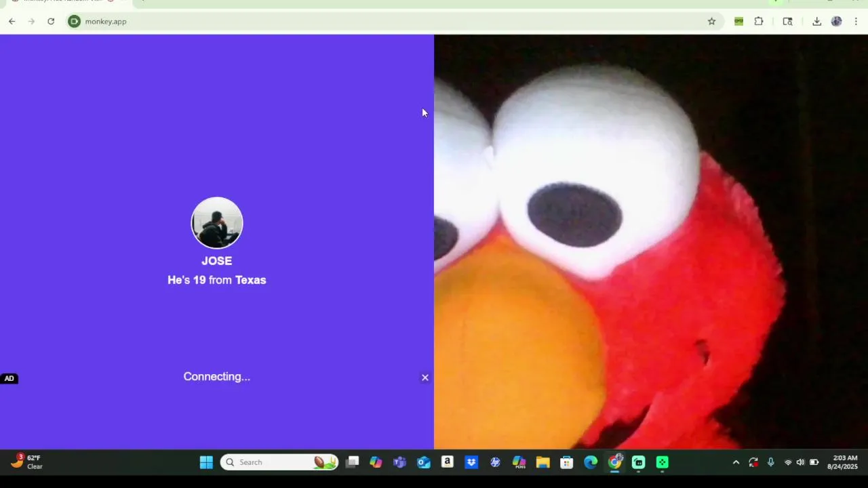Launch Copilot from the taskbar
The width and height of the screenshot is (868, 488).
click(x=376, y=462)
